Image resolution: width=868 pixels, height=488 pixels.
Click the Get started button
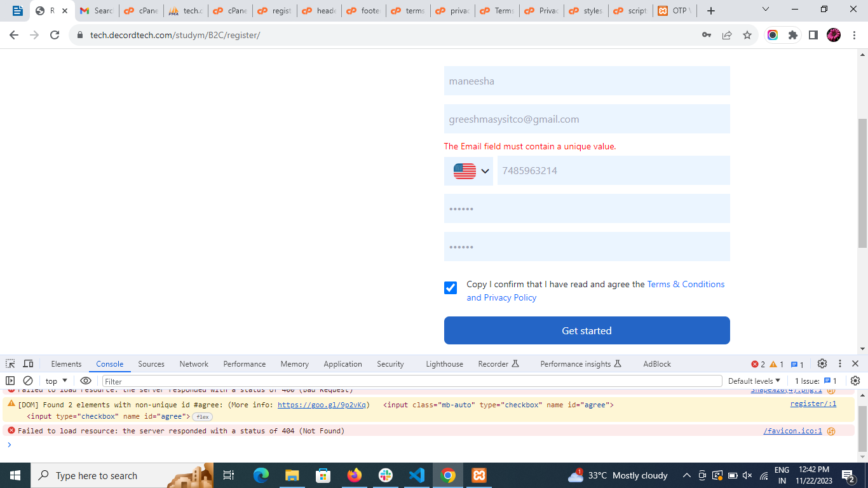[587, 330]
